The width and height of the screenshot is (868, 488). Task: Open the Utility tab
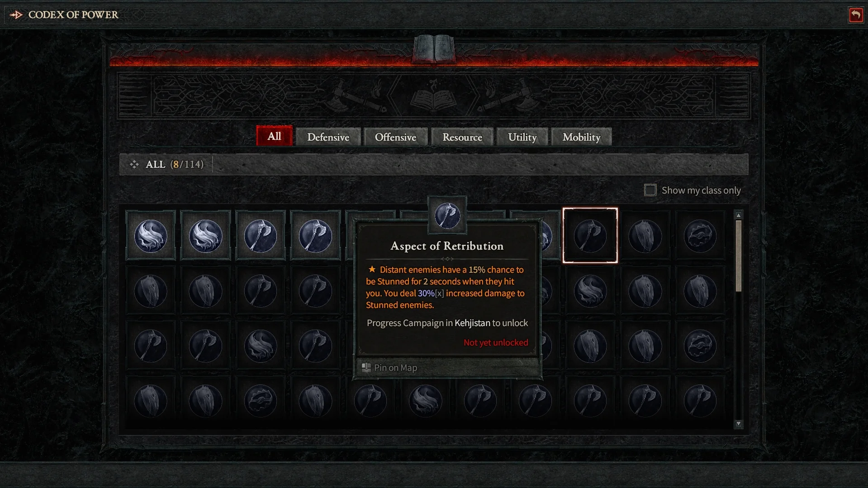tap(522, 137)
